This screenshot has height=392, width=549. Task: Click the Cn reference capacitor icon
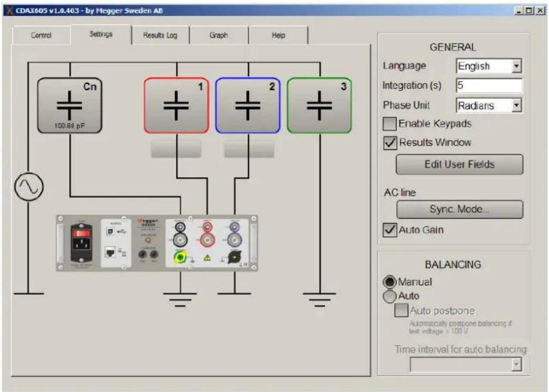69,105
